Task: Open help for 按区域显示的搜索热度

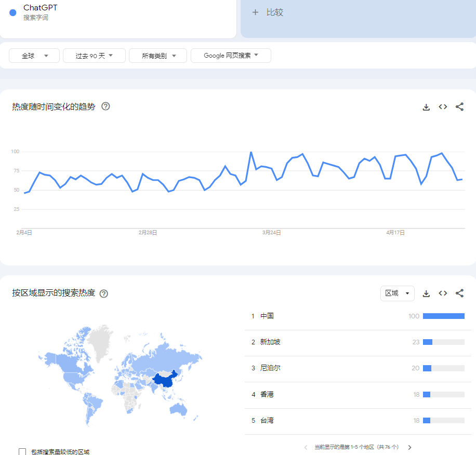Action: click(x=104, y=293)
